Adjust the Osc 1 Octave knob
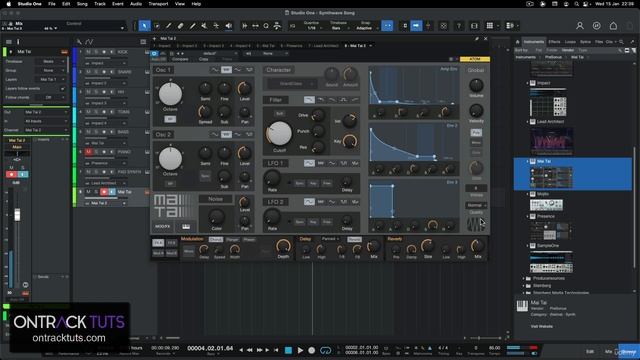 click(170, 94)
